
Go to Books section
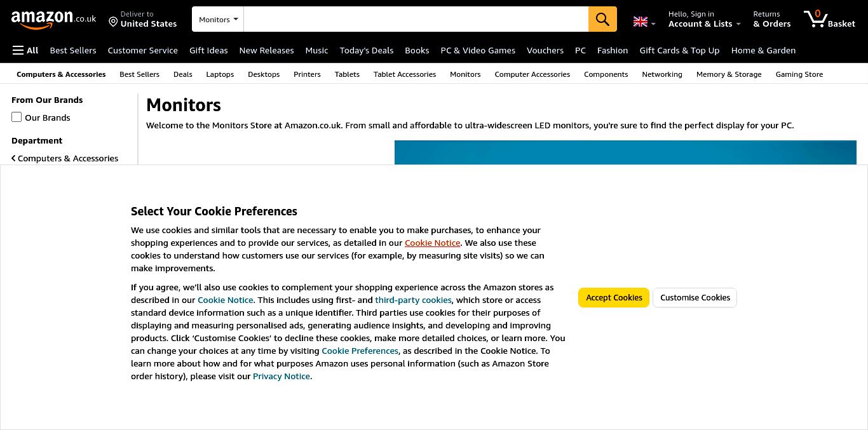417,50
